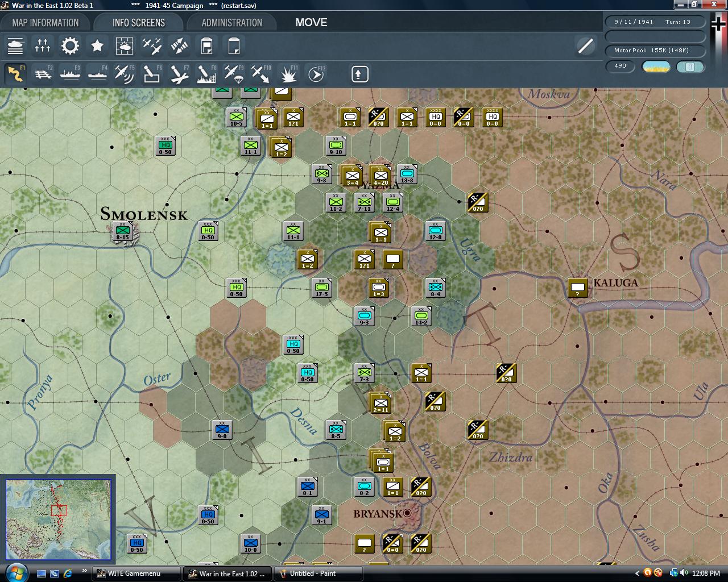Switch to WITE Gamemenu taskbar window
Image resolution: width=728 pixels, height=582 pixels.
(136, 573)
